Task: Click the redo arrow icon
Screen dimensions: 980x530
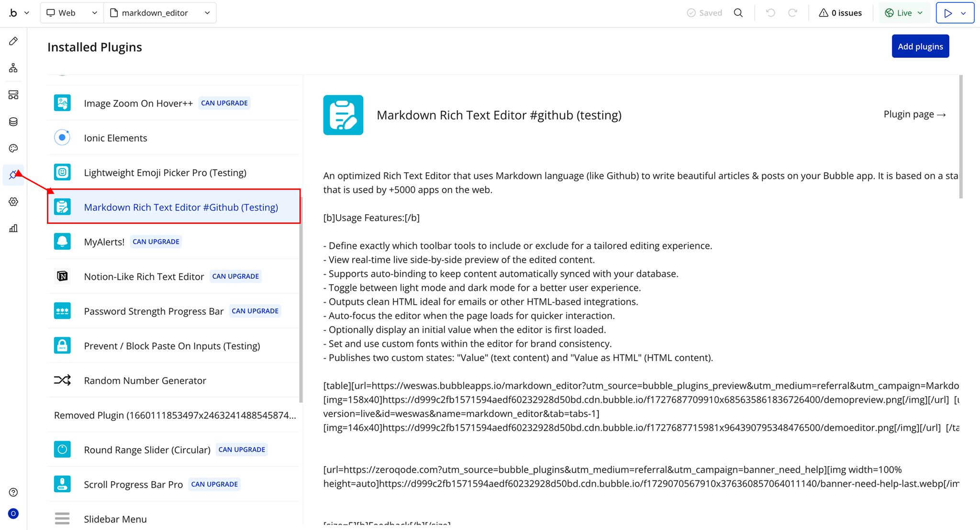Action: pyautogui.click(x=792, y=13)
